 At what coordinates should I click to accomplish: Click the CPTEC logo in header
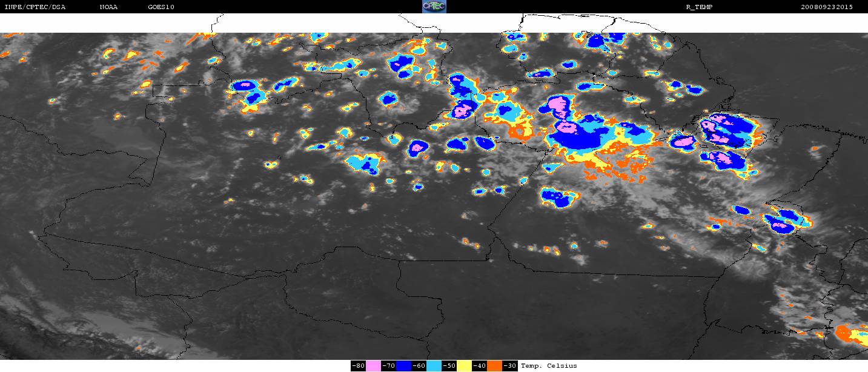coord(434,7)
